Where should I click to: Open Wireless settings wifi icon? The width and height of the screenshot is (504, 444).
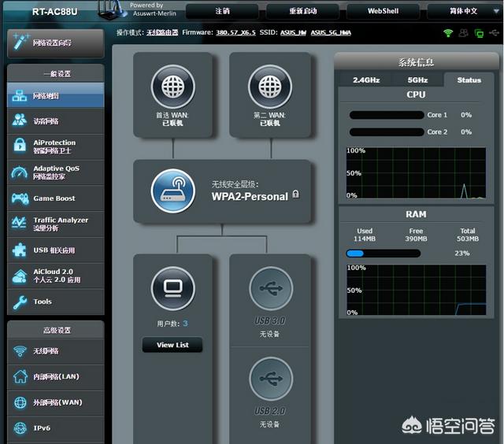pos(20,351)
